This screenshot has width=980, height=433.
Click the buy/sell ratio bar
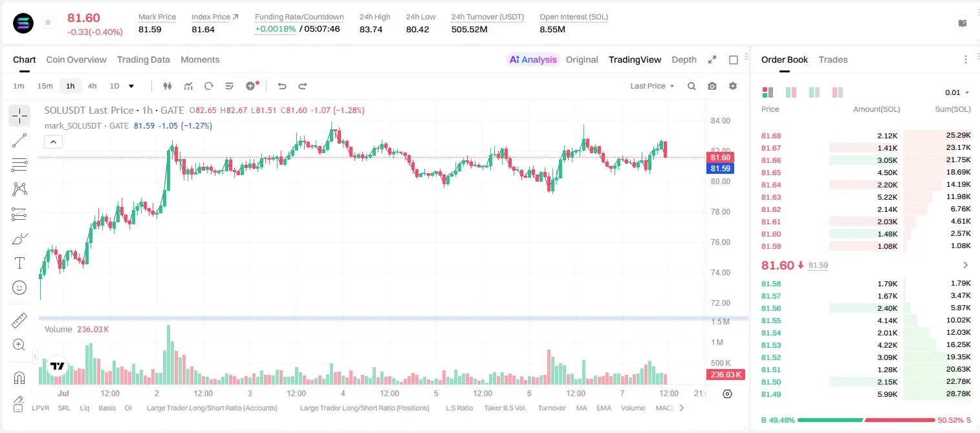[866, 420]
